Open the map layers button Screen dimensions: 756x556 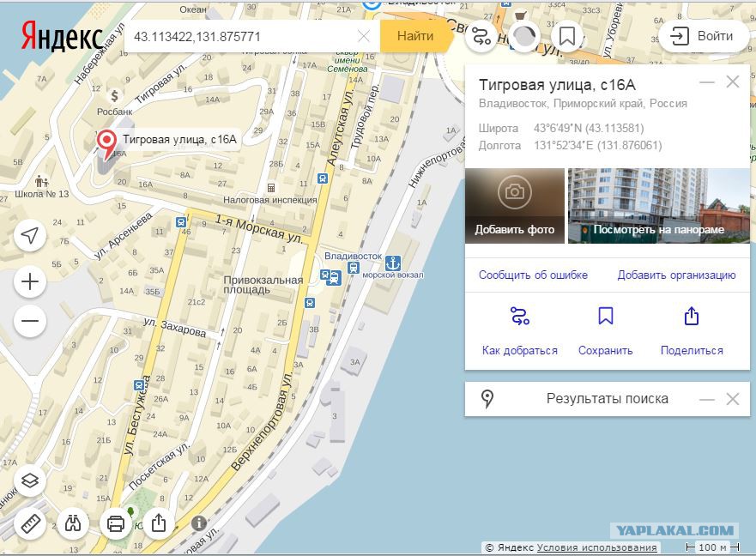click(30, 480)
